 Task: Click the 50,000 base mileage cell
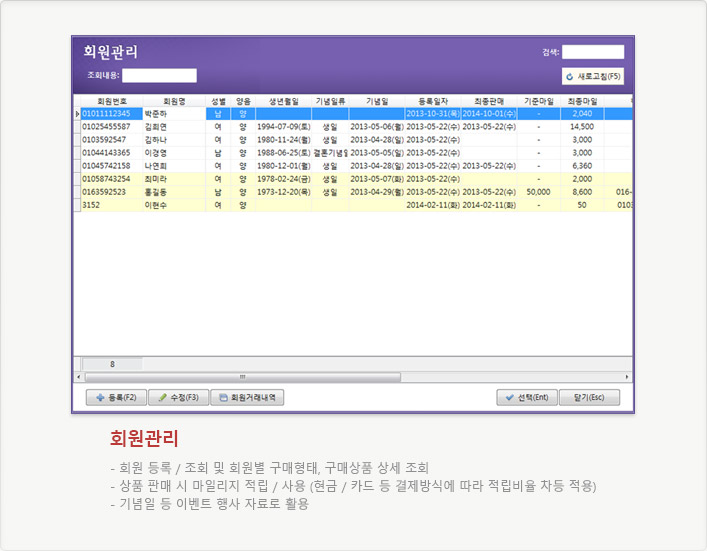[539, 192]
